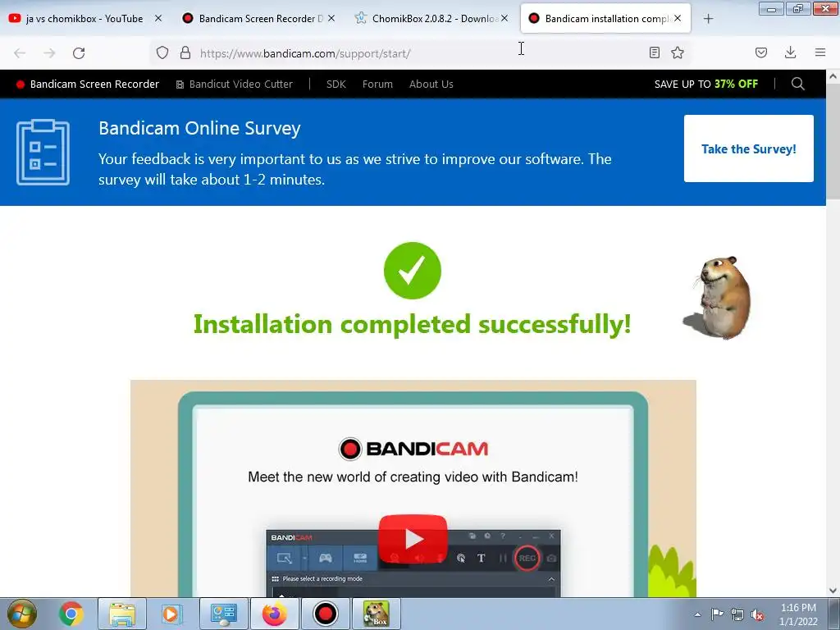Open Bandicam recorder from the taskbar
The image size is (840, 630).
[x=325, y=614]
